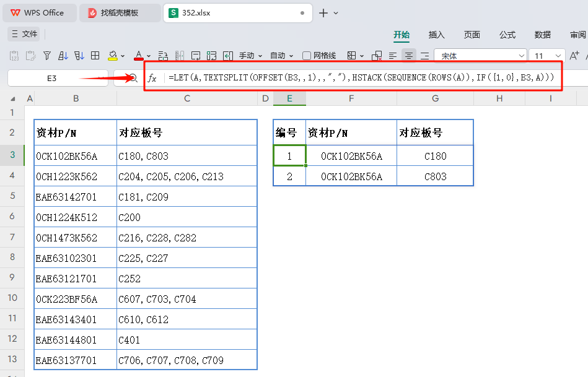The width and height of the screenshot is (588, 377).
Task: Click cell C803 in column G
Action: [435, 176]
